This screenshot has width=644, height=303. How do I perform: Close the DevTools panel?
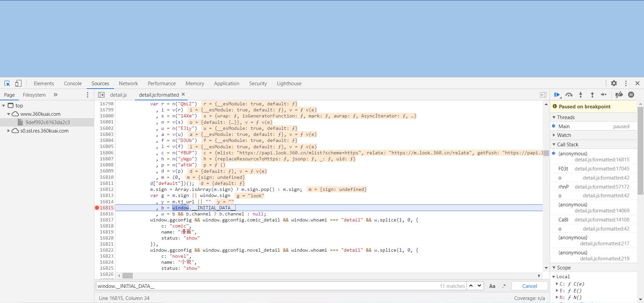pos(637,83)
